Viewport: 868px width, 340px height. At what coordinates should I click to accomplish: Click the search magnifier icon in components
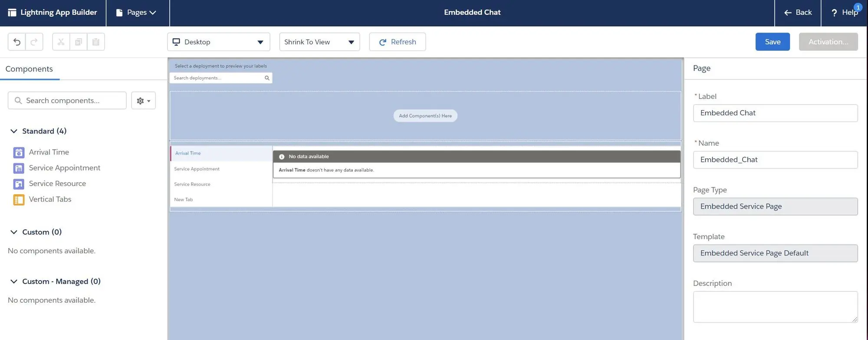pos(18,101)
